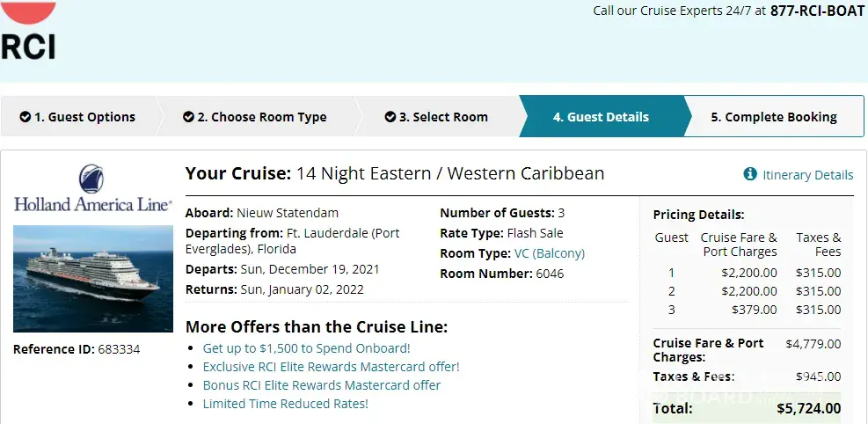The width and height of the screenshot is (868, 424).
Task: Open the Itinerary Details link
Action: (x=807, y=175)
